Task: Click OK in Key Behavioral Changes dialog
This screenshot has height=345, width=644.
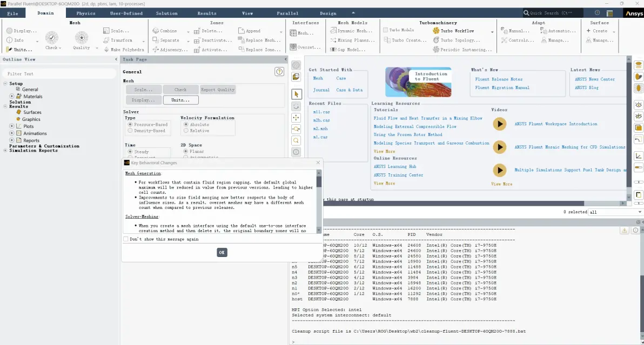Action: click(x=222, y=252)
